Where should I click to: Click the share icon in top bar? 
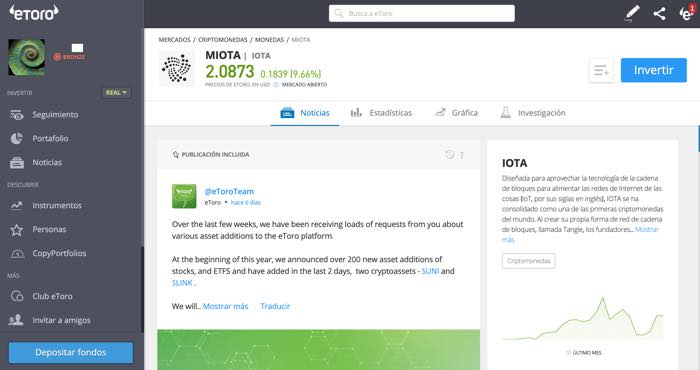click(x=659, y=13)
